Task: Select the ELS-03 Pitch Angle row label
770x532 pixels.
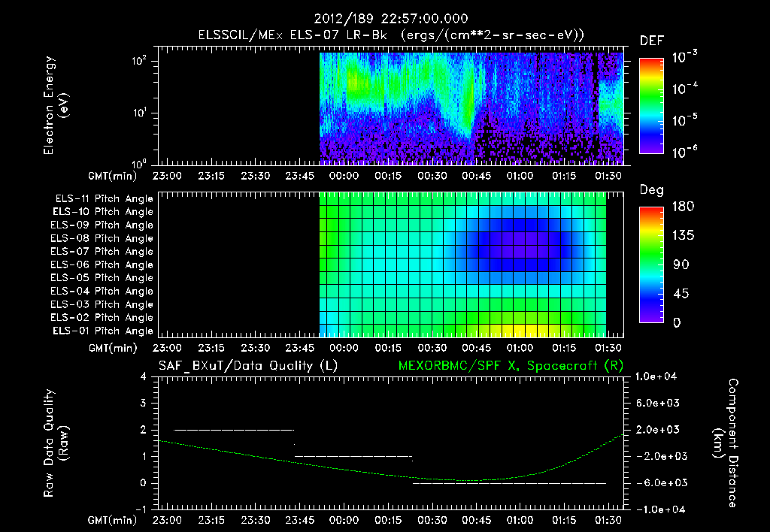Action: [102, 305]
